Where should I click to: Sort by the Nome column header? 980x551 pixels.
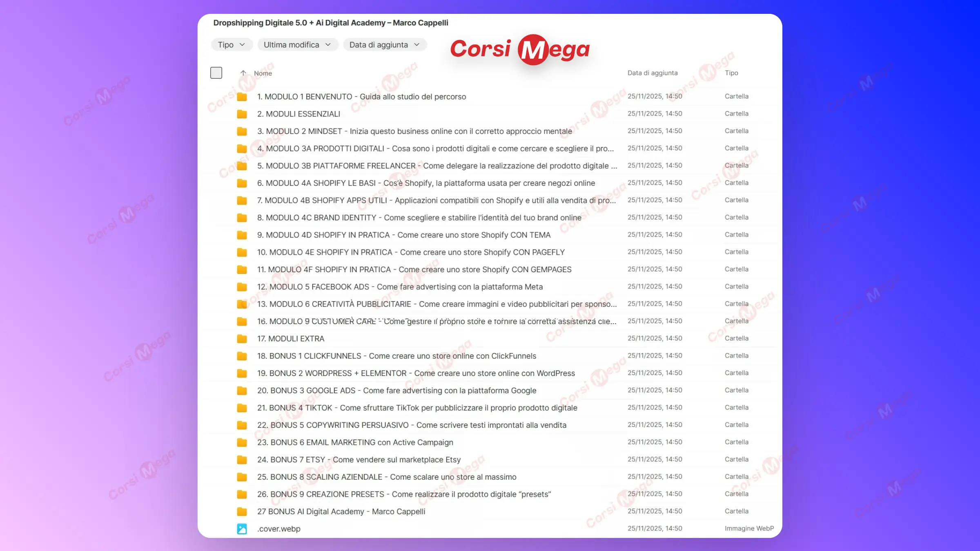click(x=263, y=73)
